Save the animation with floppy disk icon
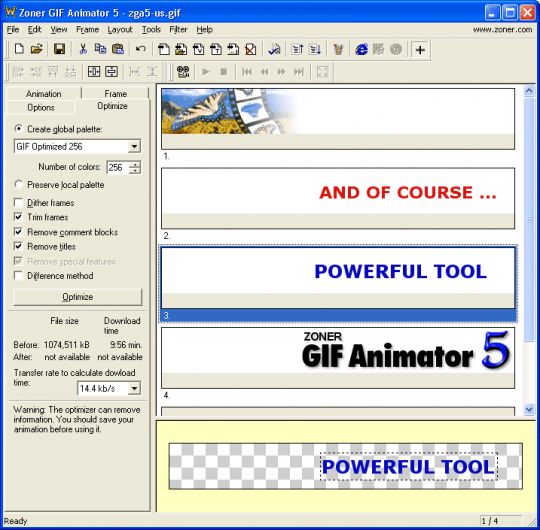540x530 pixels. (60, 49)
